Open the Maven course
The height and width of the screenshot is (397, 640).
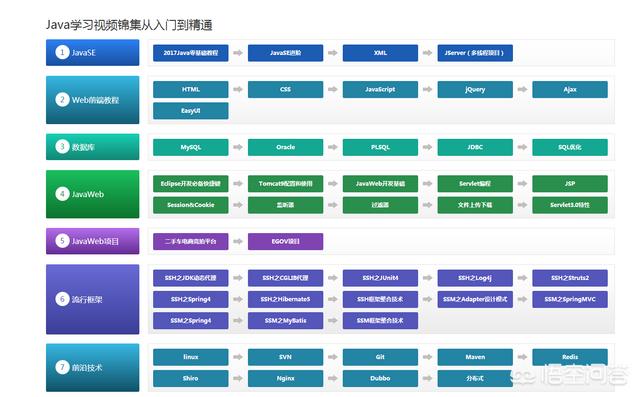tap(475, 357)
